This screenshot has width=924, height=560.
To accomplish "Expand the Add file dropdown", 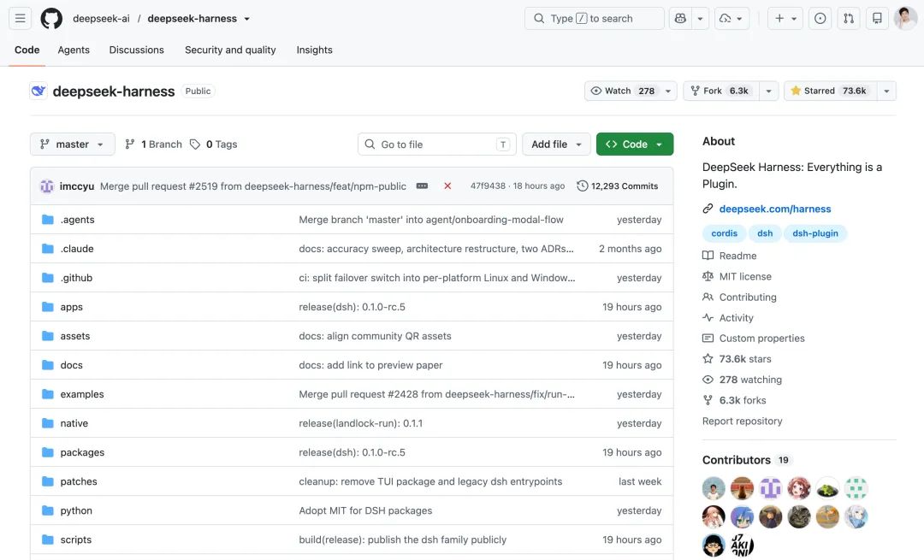I will point(556,144).
